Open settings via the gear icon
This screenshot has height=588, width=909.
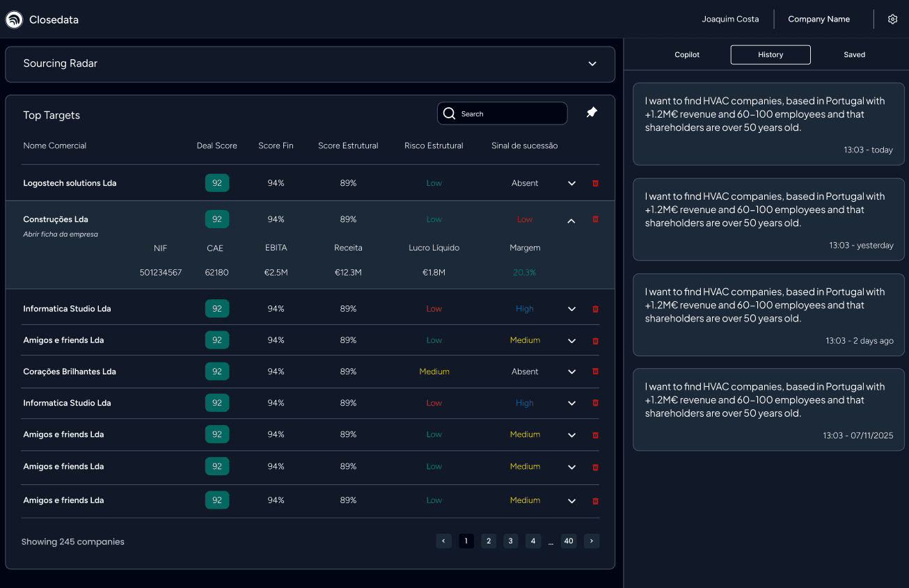[892, 19]
